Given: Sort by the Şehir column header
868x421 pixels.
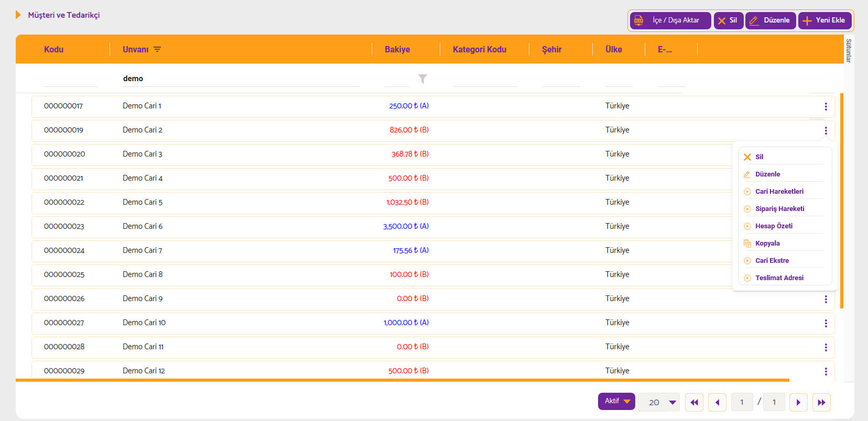Looking at the screenshot, I should point(551,49).
